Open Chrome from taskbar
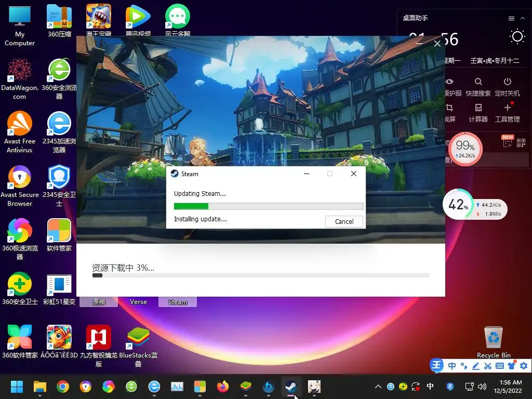The width and height of the screenshot is (532, 399). coord(63,387)
